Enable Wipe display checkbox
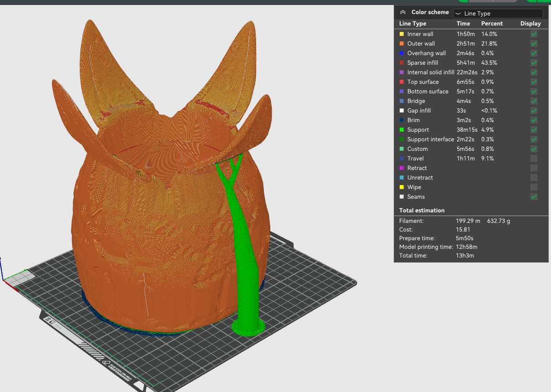 pos(534,187)
